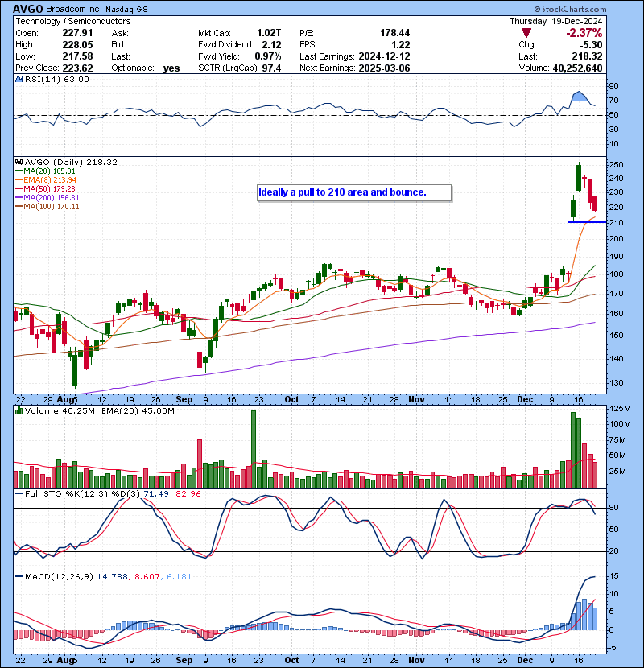Click the P/E value 178.44
The width and height of the screenshot is (644, 668).
tap(395, 33)
